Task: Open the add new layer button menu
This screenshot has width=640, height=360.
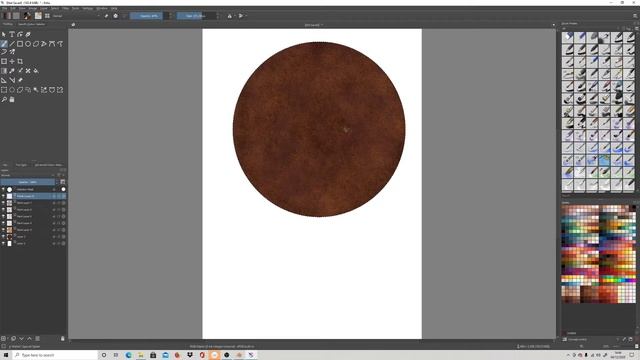Action: pyautogui.click(x=4, y=338)
